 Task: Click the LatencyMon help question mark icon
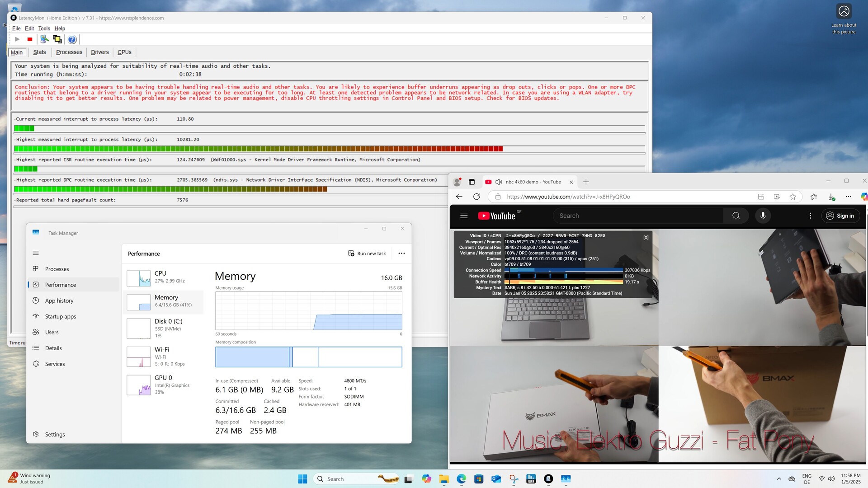(72, 39)
